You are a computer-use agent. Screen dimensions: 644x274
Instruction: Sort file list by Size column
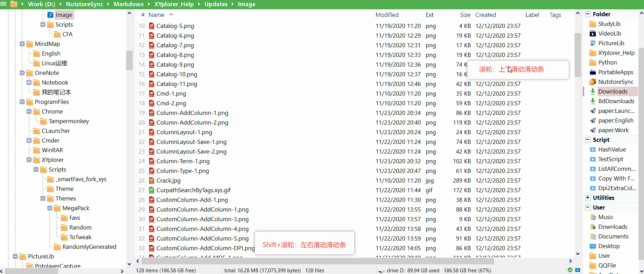[465, 15]
